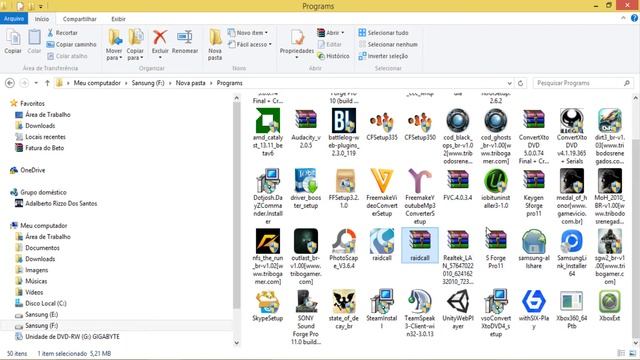Expand the Abrir dropdown in ribbon
The width and height of the screenshot is (640, 360).
pyautogui.click(x=331, y=33)
